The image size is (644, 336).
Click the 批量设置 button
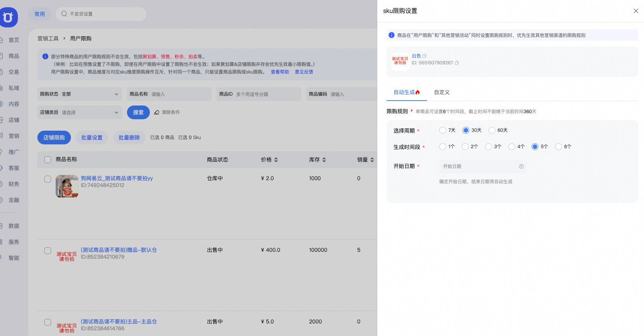point(92,138)
